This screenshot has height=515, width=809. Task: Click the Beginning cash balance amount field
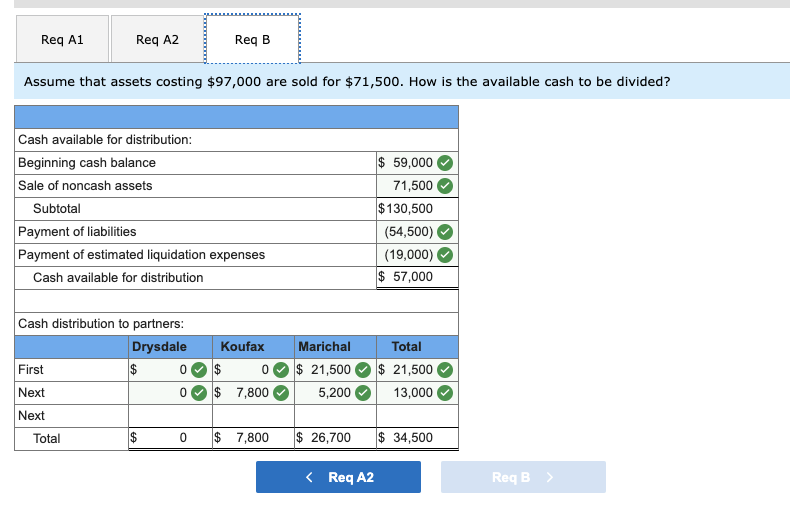pos(417,163)
